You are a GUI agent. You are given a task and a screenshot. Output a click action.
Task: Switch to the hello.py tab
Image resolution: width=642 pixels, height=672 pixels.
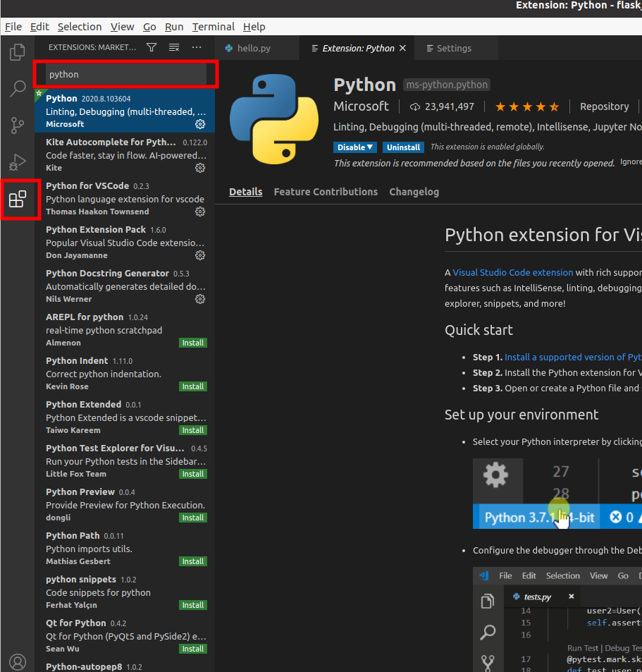257,48
